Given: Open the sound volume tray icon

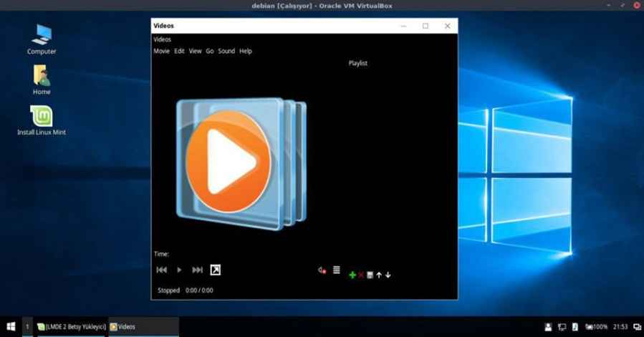Looking at the screenshot, I should point(575,327).
